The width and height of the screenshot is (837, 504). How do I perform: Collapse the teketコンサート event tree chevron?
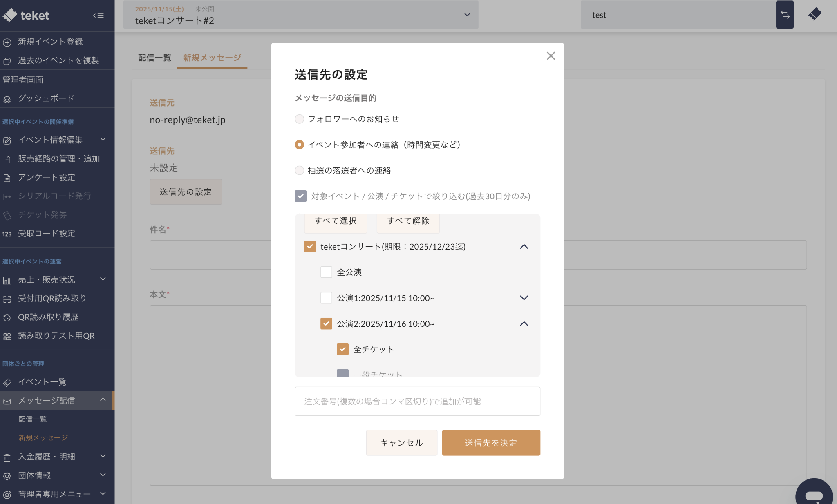coord(524,246)
